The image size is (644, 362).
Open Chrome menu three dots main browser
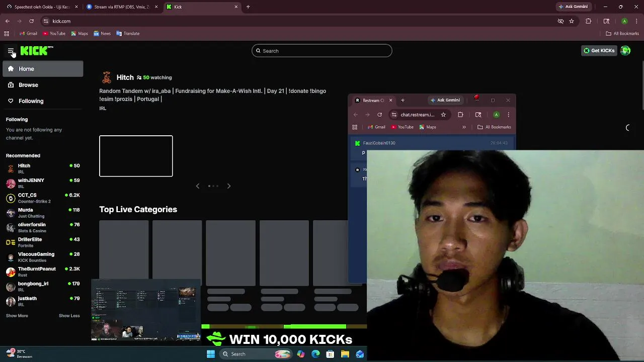pyautogui.click(x=636, y=21)
